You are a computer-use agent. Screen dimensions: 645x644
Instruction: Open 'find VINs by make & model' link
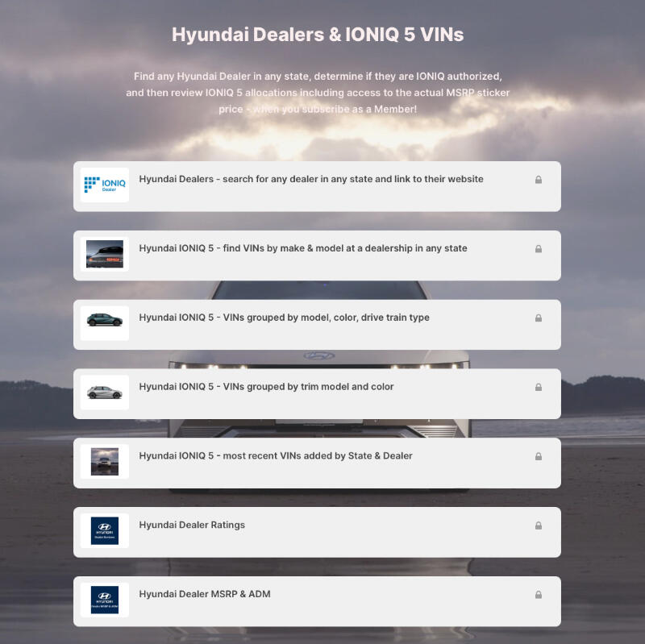tap(302, 248)
